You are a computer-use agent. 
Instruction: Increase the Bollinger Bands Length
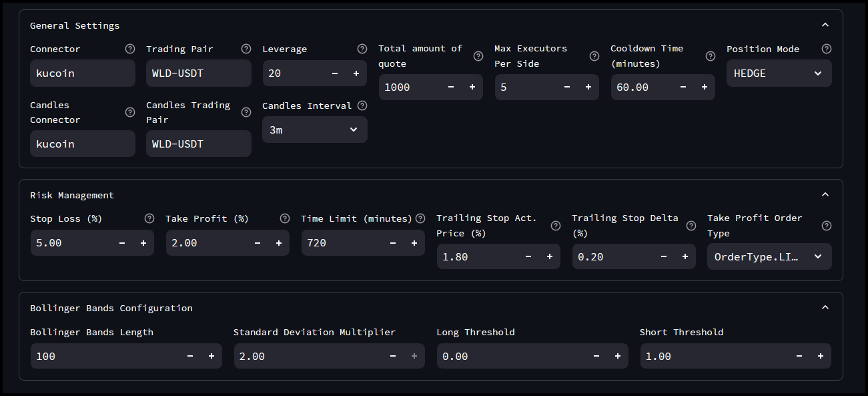(211, 356)
